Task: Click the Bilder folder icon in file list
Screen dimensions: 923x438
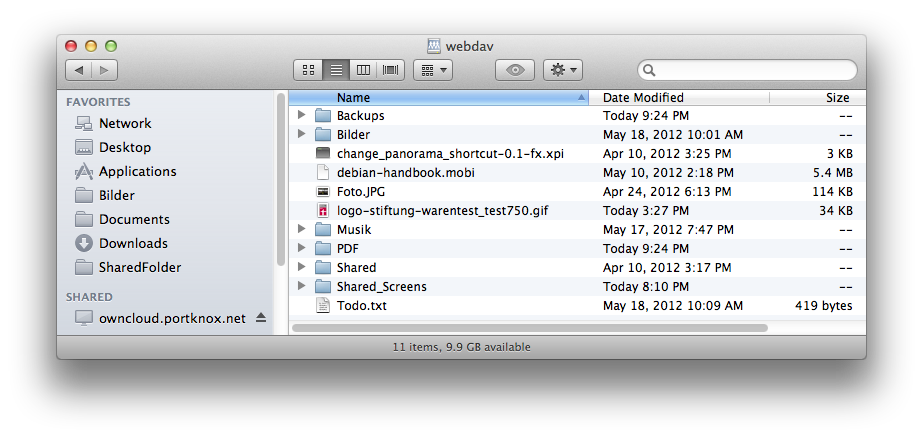Action: (x=323, y=134)
